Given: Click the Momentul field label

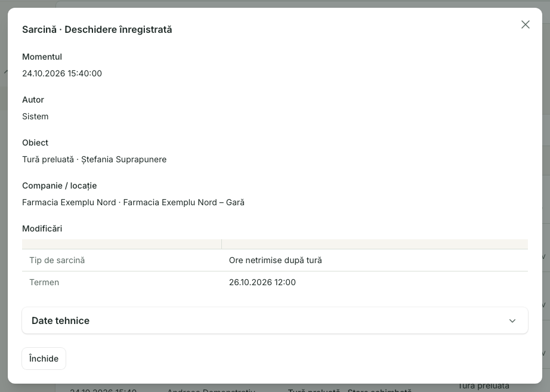Looking at the screenshot, I should coord(42,57).
